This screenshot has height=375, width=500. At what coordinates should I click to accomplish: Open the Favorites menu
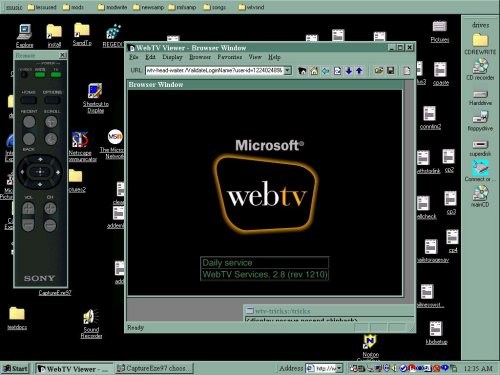pos(230,57)
